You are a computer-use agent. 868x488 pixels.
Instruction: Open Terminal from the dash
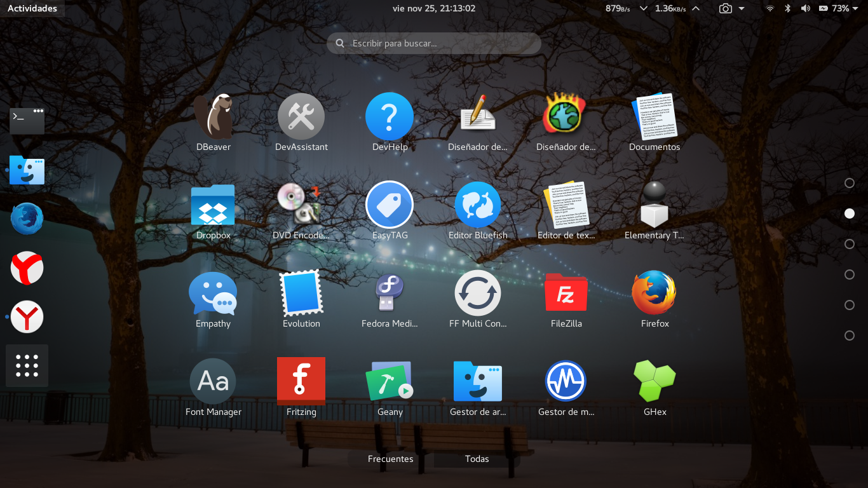point(27,120)
